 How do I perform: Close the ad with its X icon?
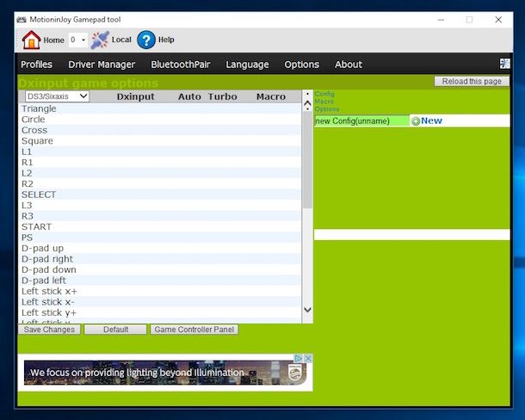point(308,358)
